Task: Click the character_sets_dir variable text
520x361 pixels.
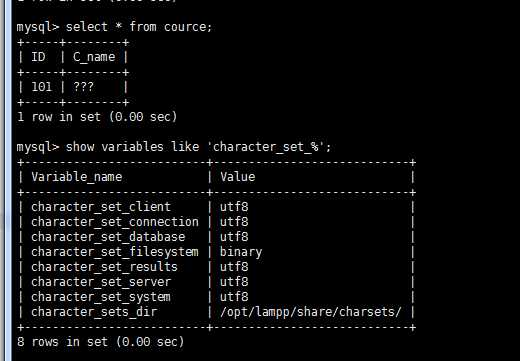Action: (x=94, y=312)
